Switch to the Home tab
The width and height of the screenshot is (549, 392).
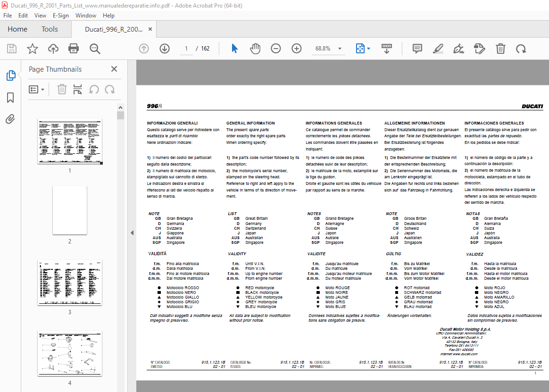[17, 29]
